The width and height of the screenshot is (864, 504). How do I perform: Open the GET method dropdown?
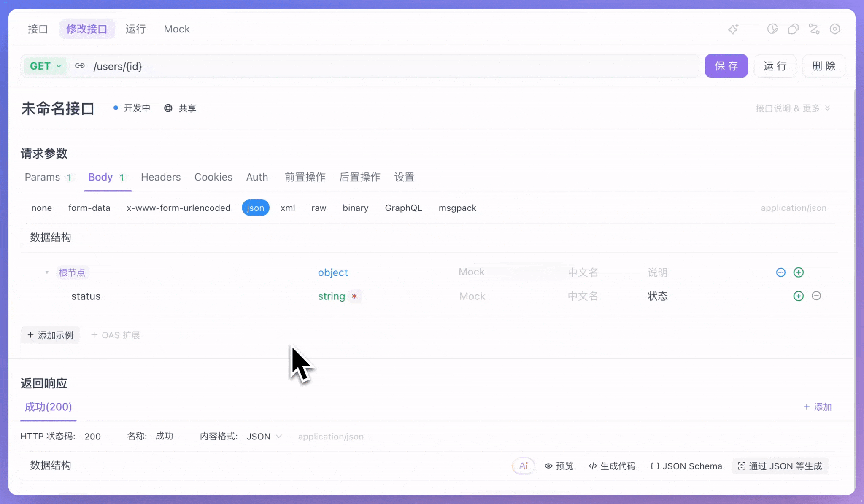pyautogui.click(x=46, y=66)
